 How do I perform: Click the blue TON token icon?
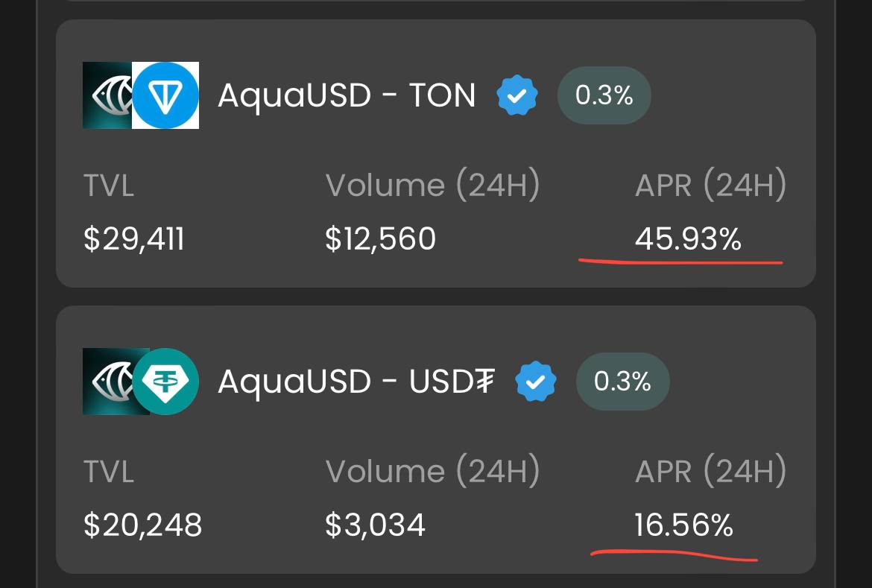click(x=165, y=95)
